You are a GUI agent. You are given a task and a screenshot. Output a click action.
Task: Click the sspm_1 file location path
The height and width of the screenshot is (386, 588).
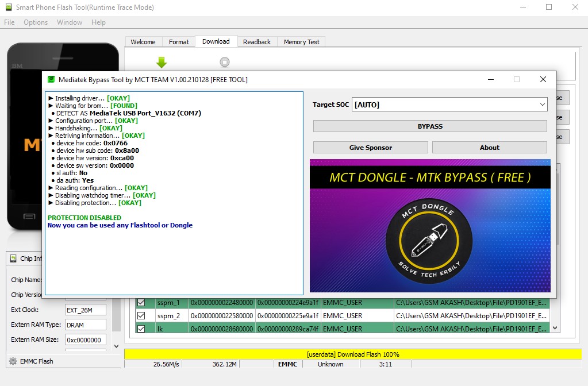[x=471, y=303]
